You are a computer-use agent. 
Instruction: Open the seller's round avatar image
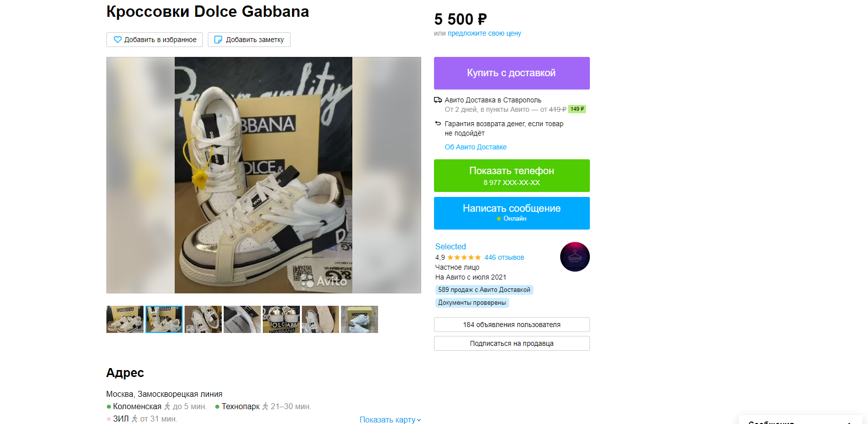pos(575,257)
